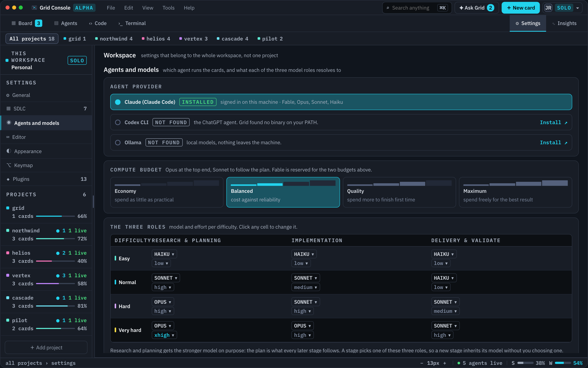
Task: Click the search magnifier icon
Action: coord(388,8)
